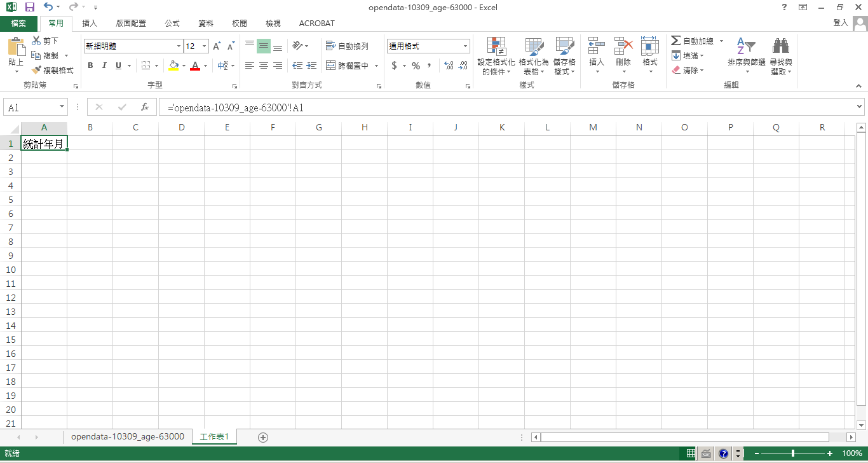Click the Find & Select (尋找與選取) binoculars icon

click(x=780, y=46)
